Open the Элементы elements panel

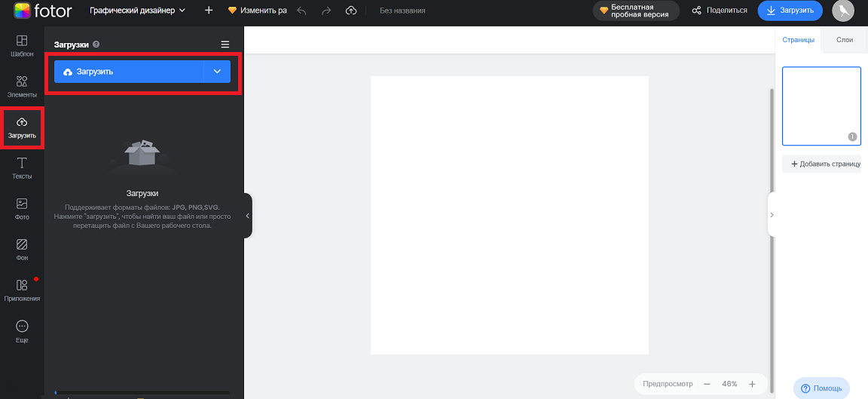tap(22, 87)
